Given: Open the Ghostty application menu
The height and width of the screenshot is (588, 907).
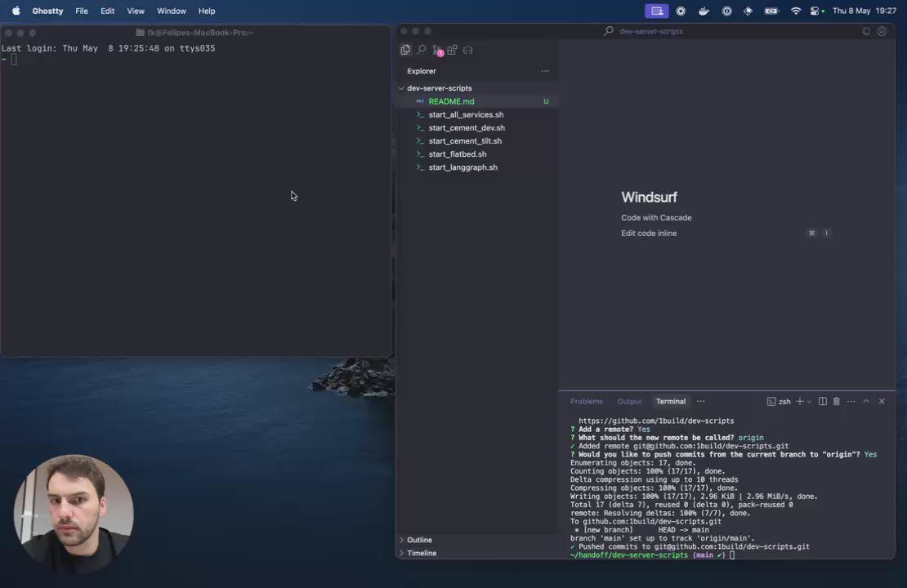Looking at the screenshot, I should click(47, 11).
